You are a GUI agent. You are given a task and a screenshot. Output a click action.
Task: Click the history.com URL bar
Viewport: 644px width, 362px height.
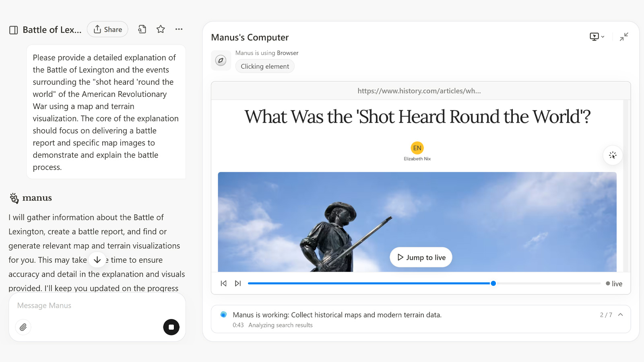(419, 91)
